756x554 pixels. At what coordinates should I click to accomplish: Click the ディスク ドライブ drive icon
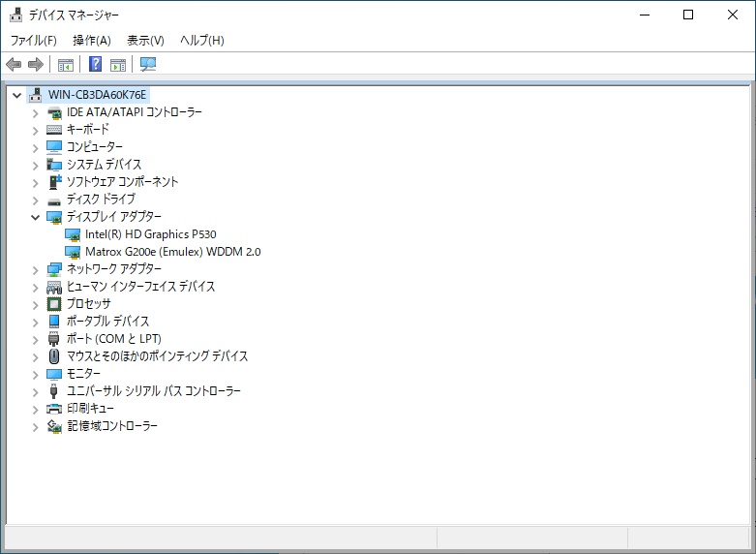[x=54, y=200]
